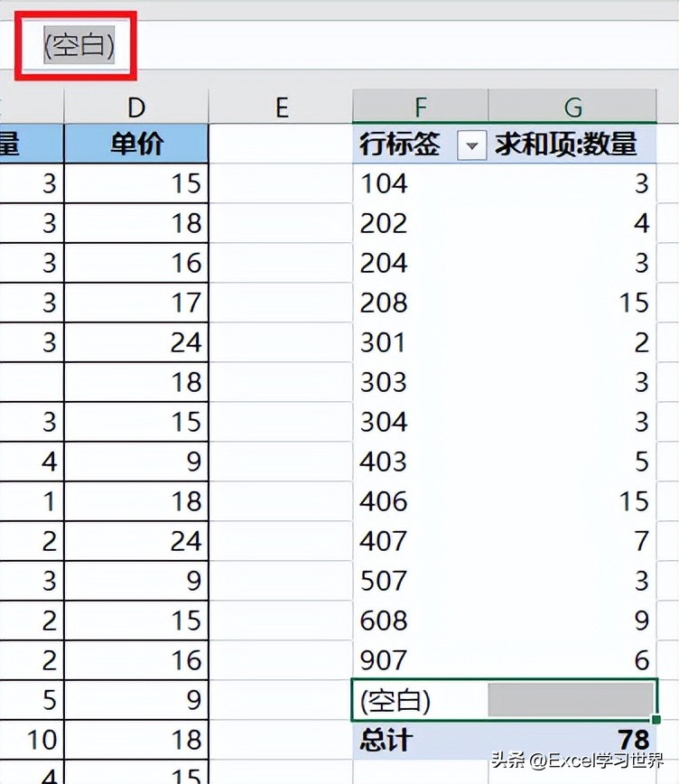This screenshot has width=679, height=784.
Task: Select column G header
Action: pos(572,106)
